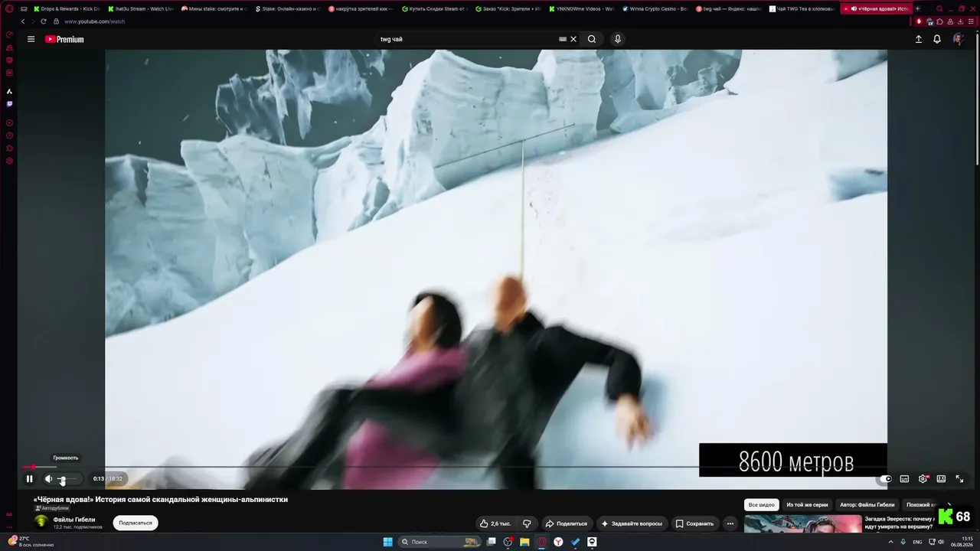
Task: Open the sidebar settings gear icon
Action: 9,161
